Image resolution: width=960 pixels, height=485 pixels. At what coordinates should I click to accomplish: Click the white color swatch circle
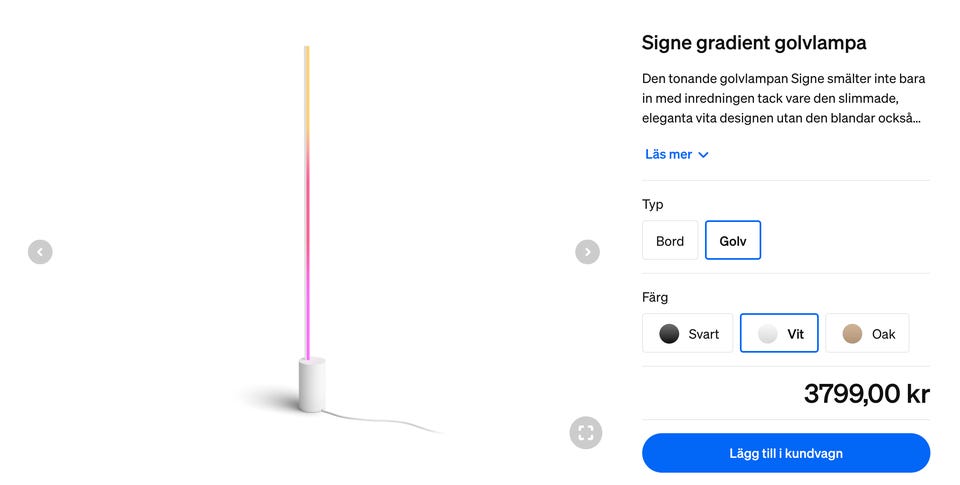tap(767, 334)
